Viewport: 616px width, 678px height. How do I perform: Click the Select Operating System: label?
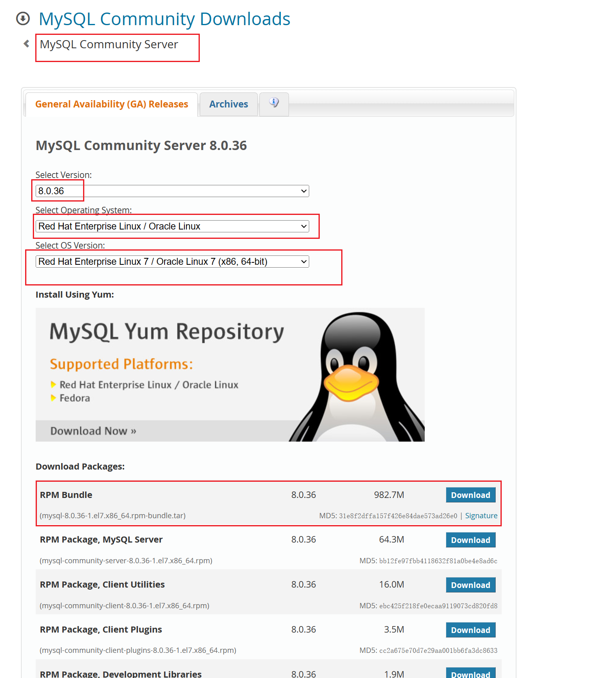pyautogui.click(x=83, y=210)
